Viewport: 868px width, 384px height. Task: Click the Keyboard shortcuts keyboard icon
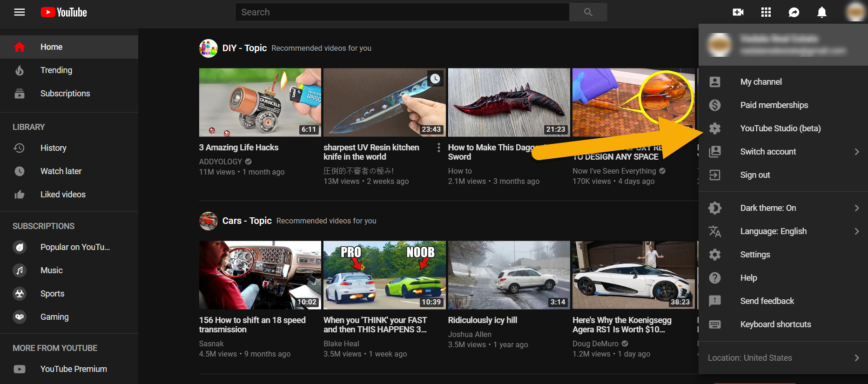pyautogui.click(x=715, y=324)
